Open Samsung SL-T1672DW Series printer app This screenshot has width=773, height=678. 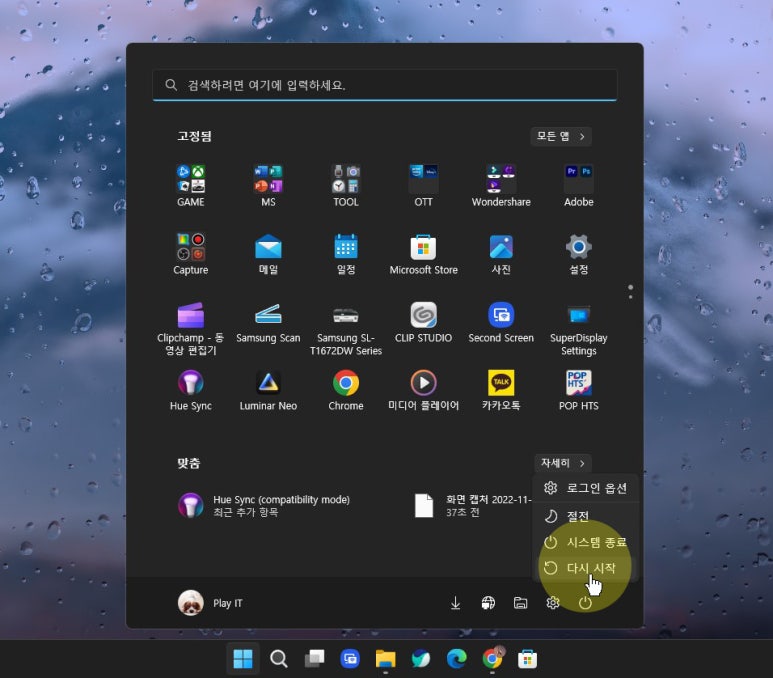(346, 328)
